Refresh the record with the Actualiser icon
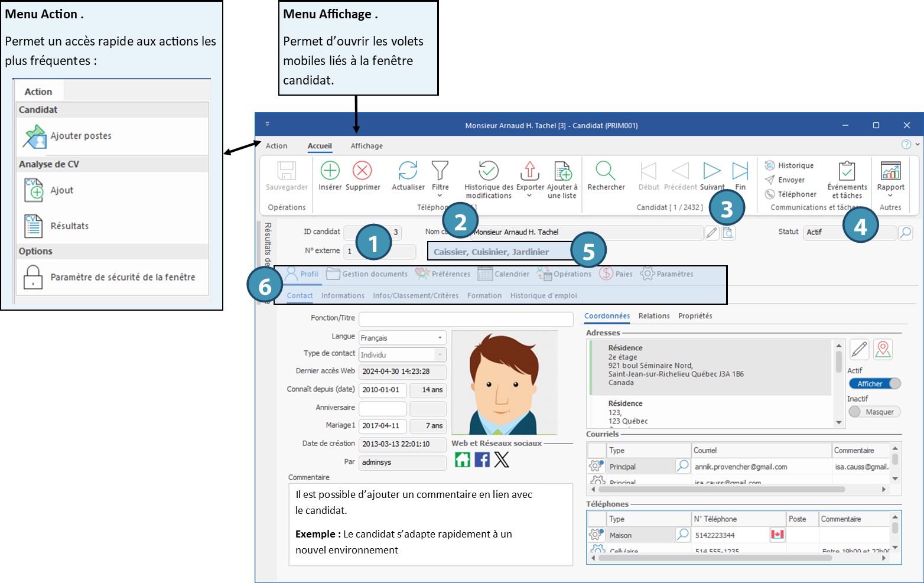 pyautogui.click(x=408, y=171)
